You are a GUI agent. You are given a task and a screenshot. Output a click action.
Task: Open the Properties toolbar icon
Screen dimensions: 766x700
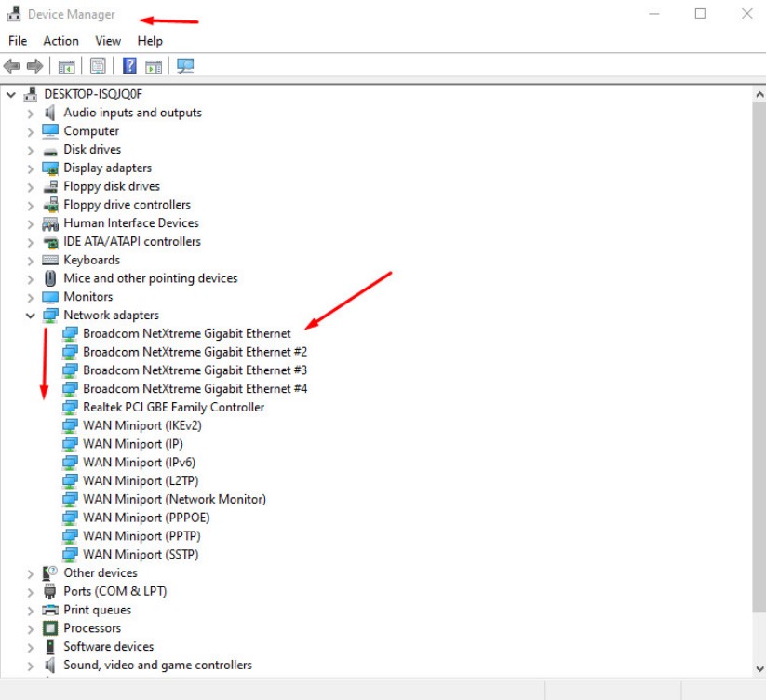[98, 66]
